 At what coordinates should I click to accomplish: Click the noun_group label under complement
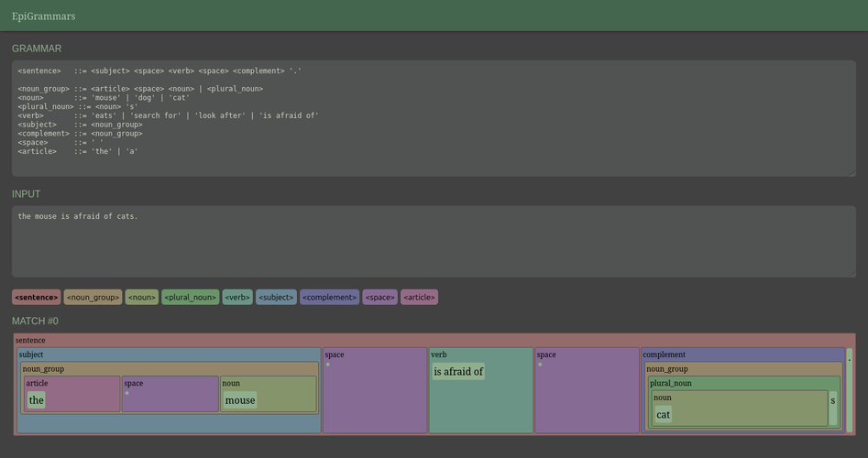coord(667,369)
